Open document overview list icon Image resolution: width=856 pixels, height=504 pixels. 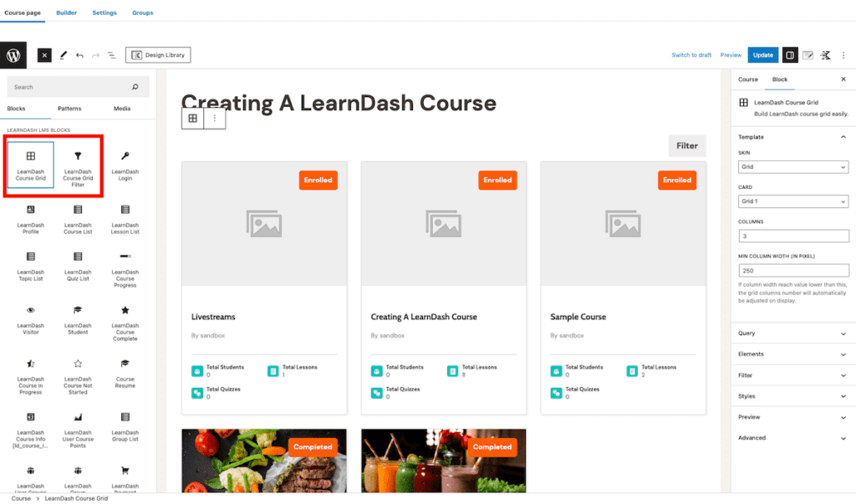tap(111, 55)
